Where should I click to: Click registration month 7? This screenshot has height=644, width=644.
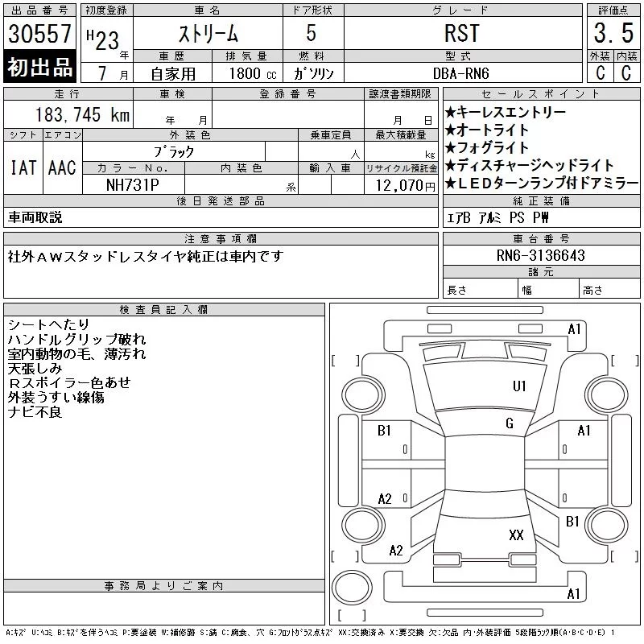click(102, 73)
